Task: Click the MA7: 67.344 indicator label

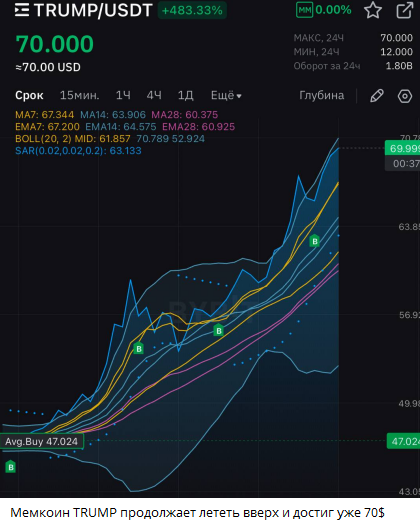Action: [45, 115]
